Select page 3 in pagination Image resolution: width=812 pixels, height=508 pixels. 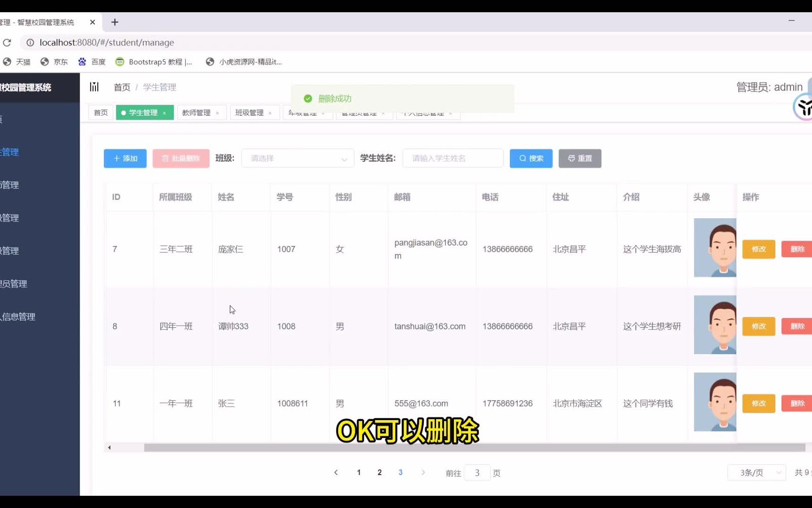point(400,472)
